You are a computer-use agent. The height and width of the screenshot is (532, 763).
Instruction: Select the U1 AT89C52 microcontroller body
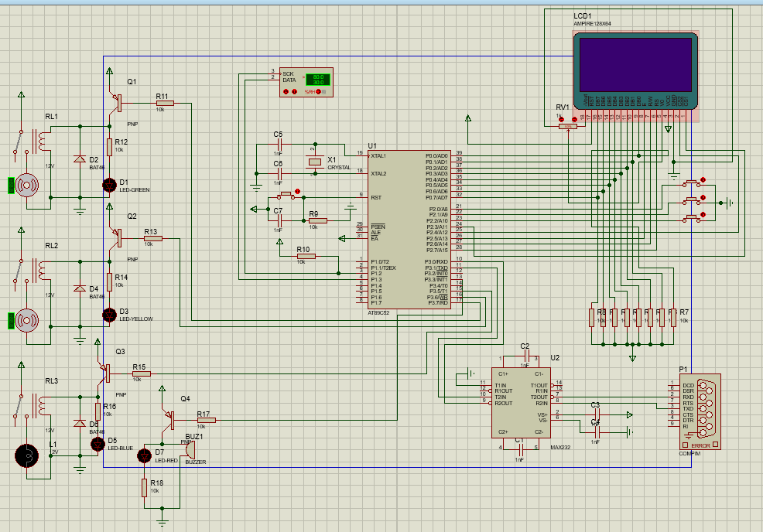coord(409,230)
